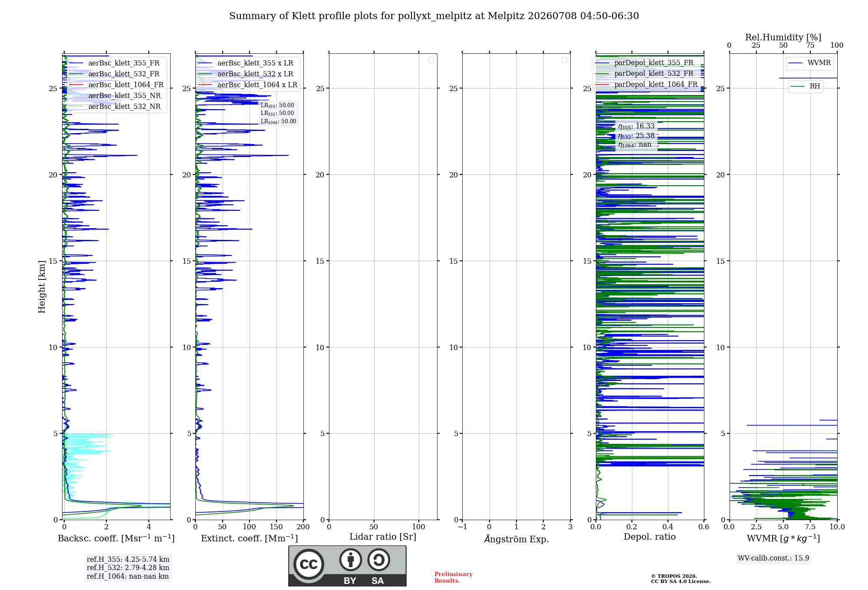Click the η355 16.33 depol annotation
This screenshot has width=868, height=590.
point(636,126)
